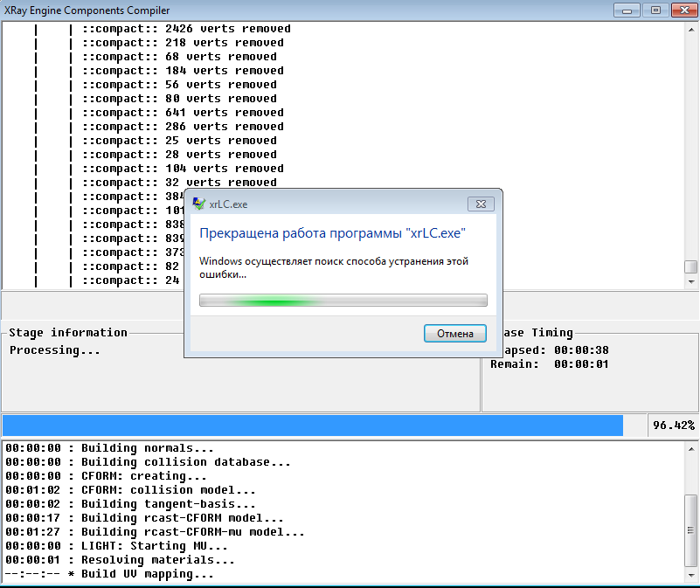Viewport: 700px width, 588px height.
Task: Click the up arrow of the top log scrollbar
Action: 691,29
